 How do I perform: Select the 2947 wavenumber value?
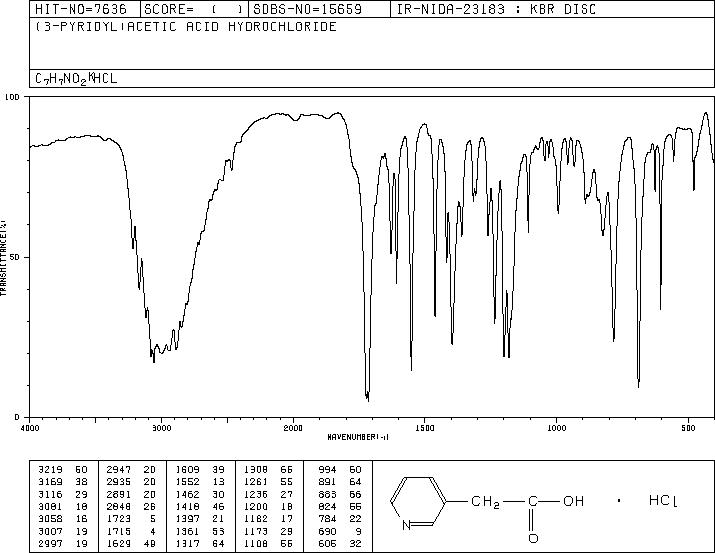coord(119,470)
